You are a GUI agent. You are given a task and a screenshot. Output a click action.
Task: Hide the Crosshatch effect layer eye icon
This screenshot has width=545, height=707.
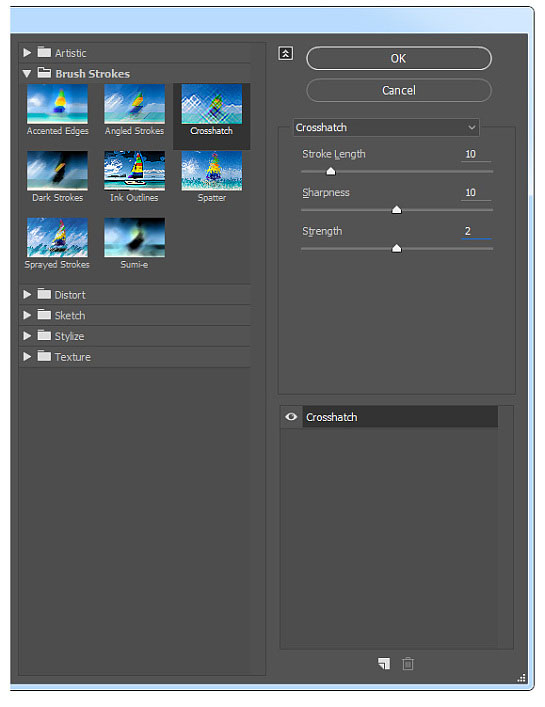click(x=291, y=417)
